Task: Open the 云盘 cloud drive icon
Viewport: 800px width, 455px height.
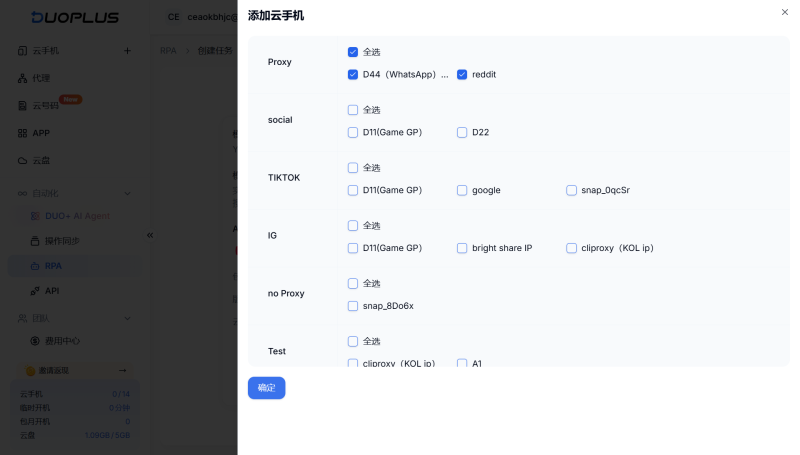Action: click(22, 161)
